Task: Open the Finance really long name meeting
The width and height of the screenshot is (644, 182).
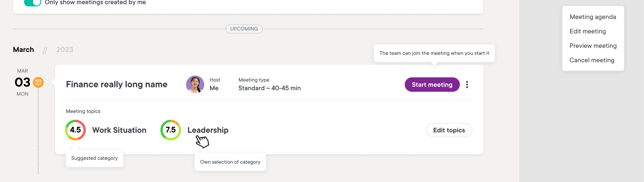Action: (x=117, y=84)
